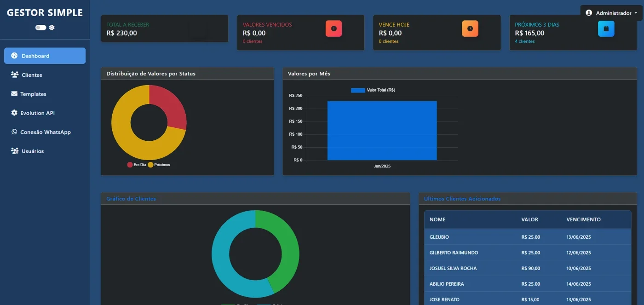Click the red '0 clientes' under Valores Vencidos

[x=253, y=41]
